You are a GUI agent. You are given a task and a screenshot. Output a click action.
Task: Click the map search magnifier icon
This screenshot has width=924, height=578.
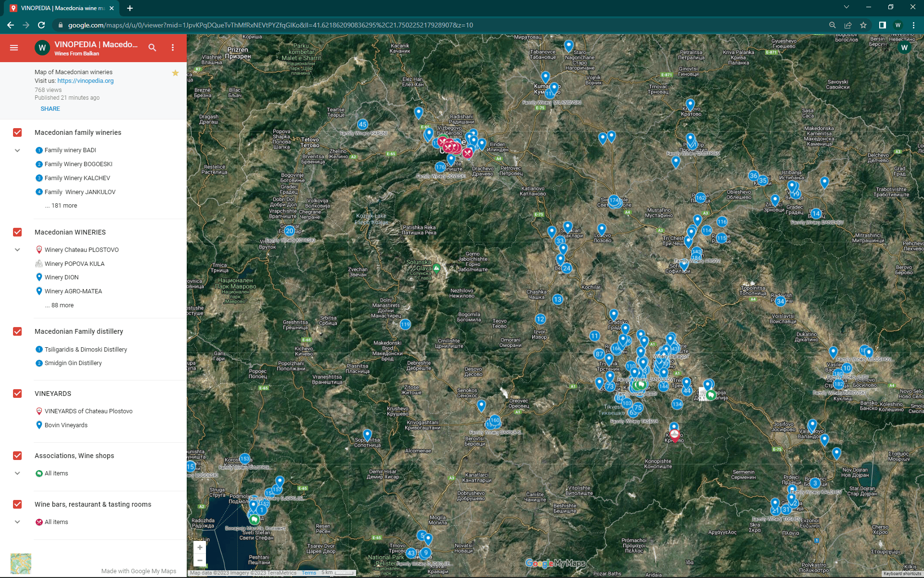[x=152, y=48]
